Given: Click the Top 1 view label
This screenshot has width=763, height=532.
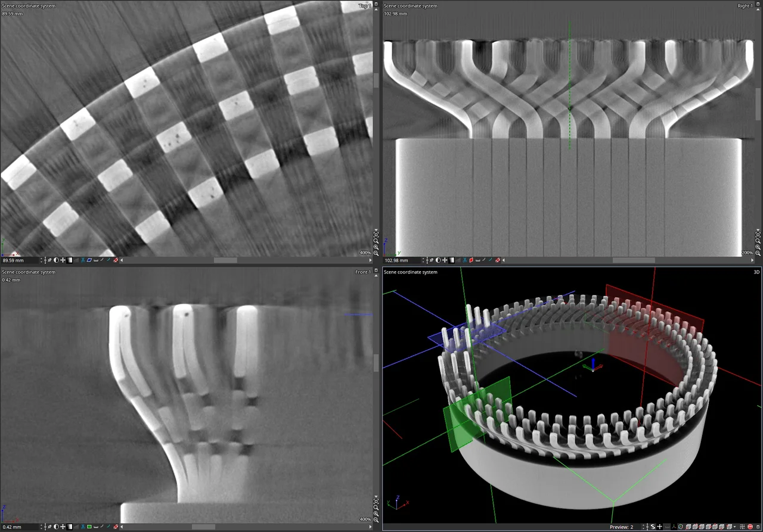Looking at the screenshot, I should click(364, 6).
